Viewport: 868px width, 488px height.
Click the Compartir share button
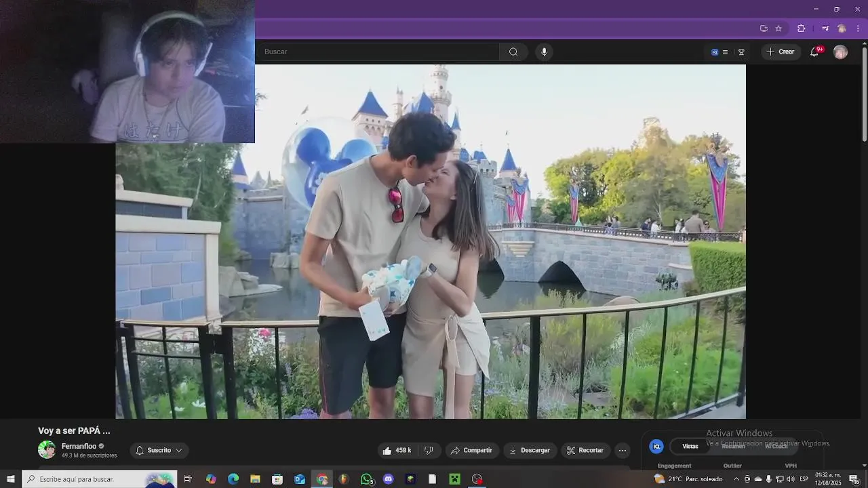pos(472,450)
